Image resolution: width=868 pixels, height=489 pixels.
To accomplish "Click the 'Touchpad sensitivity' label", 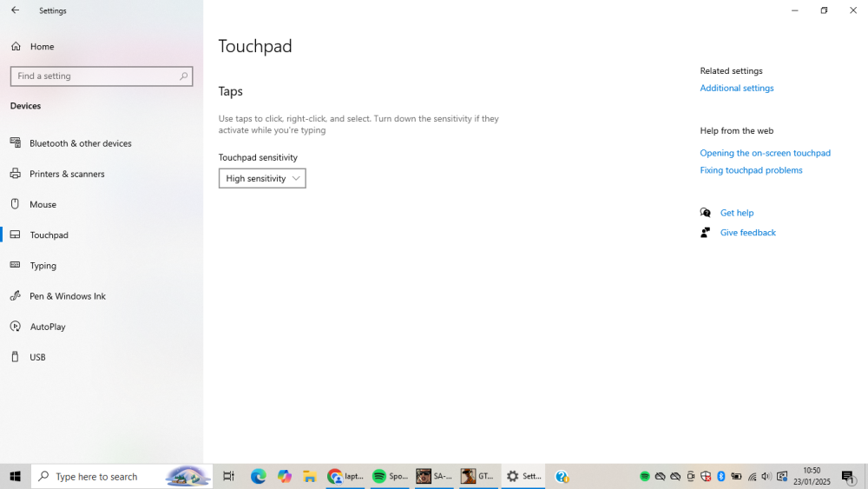I will pos(258,157).
